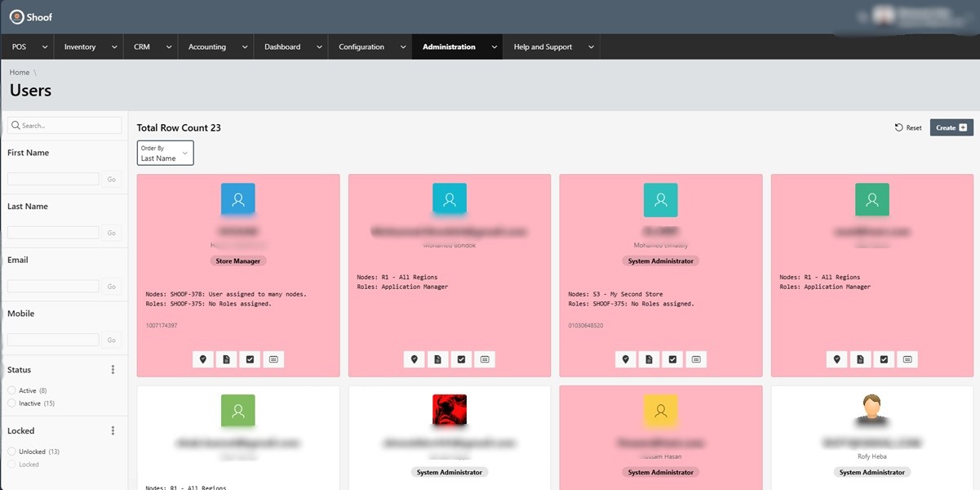Click the Last Name filter field
This screenshot has height=490, width=980.
pyautogui.click(x=53, y=233)
